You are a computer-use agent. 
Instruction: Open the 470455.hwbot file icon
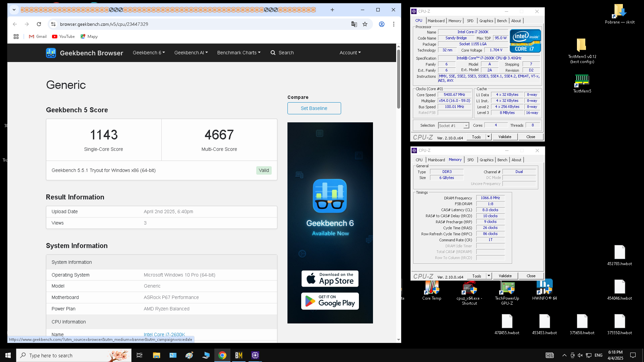click(507, 324)
